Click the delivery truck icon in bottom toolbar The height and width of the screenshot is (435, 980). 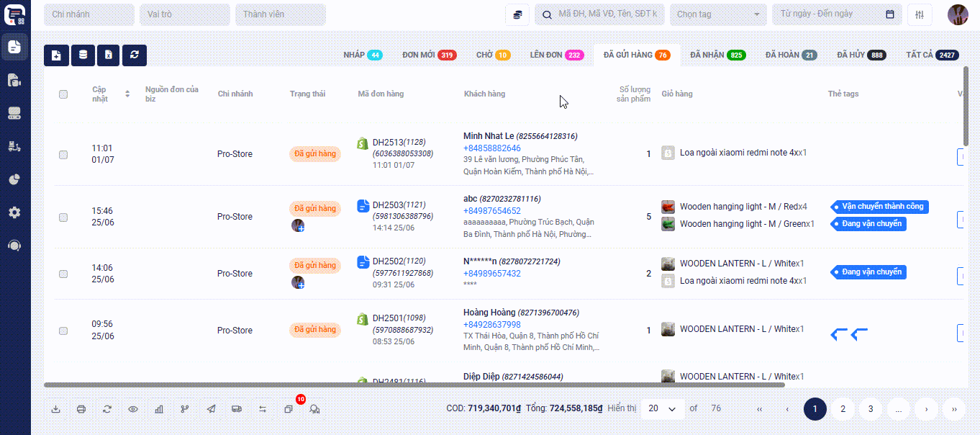pos(237,409)
